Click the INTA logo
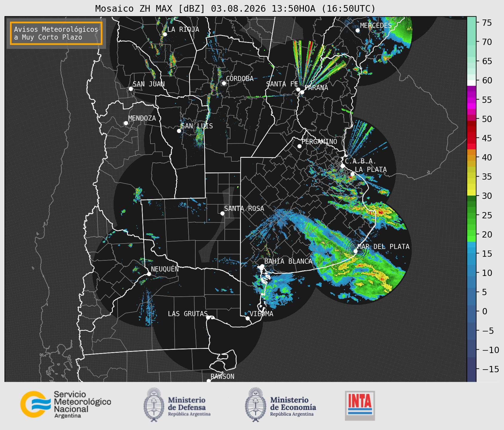This screenshot has width=504, height=430. (360, 405)
